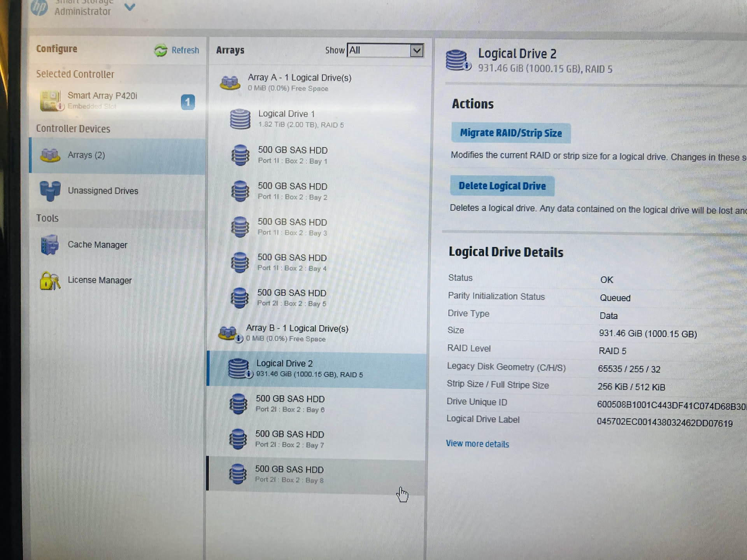Click Logical Drive 2 header icon in details pane
The image size is (747, 560).
point(457,60)
